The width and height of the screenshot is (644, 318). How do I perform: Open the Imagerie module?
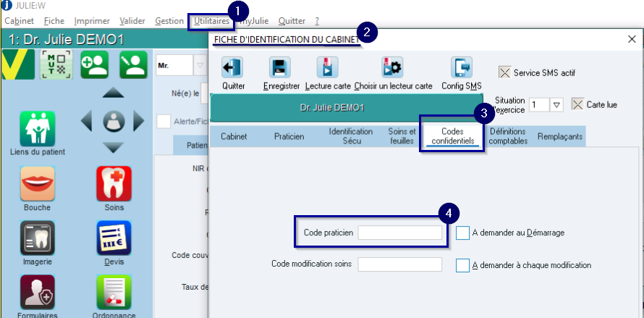coord(38,238)
